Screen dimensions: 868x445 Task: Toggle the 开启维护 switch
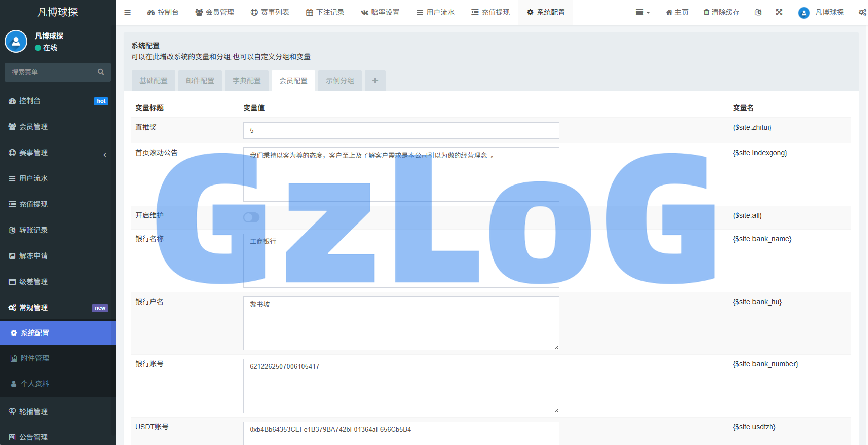click(x=251, y=217)
